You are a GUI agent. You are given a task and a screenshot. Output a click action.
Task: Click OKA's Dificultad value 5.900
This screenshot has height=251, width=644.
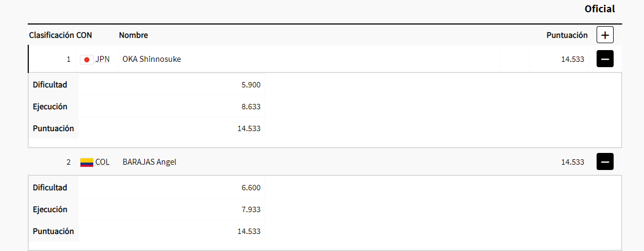tap(251, 85)
